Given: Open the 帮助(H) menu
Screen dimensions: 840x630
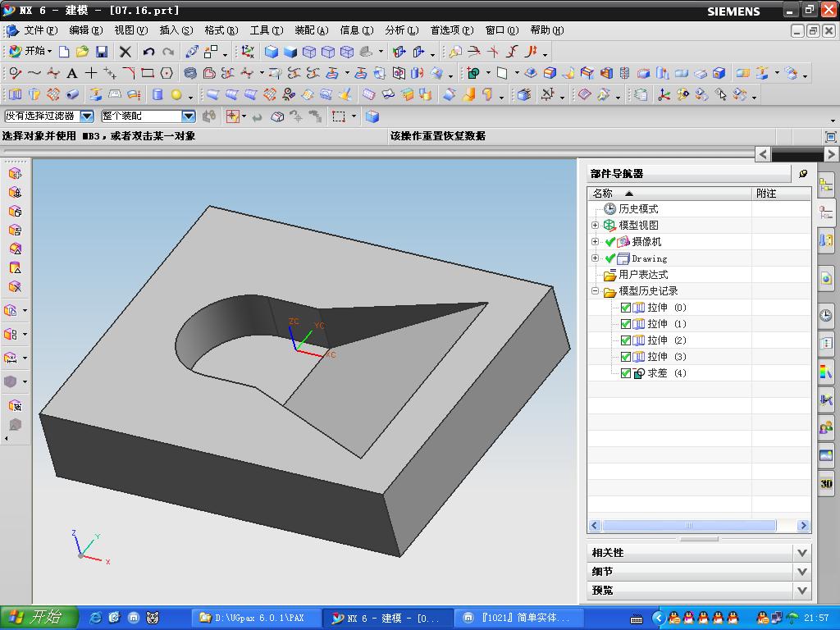Looking at the screenshot, I should (x=547, y=30).
